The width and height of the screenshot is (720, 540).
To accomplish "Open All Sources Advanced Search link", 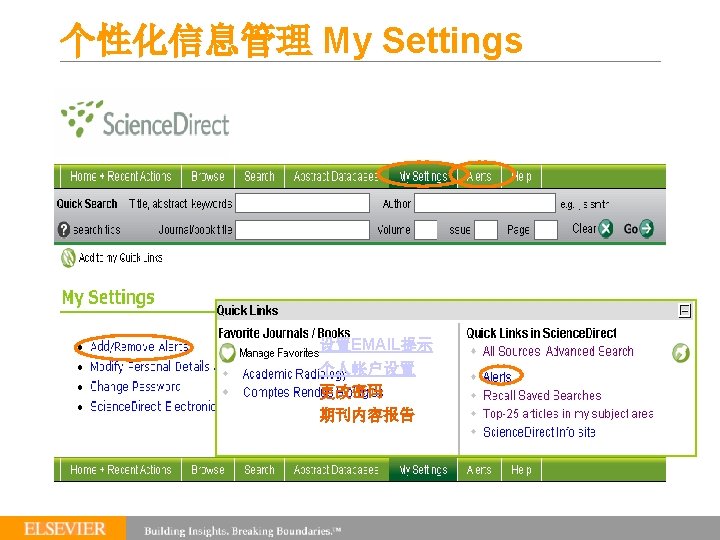I will (x=558, y=351).
